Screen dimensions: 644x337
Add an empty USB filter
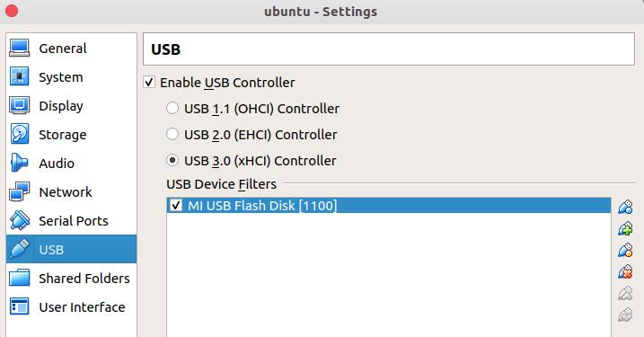[x=625, y=207]
